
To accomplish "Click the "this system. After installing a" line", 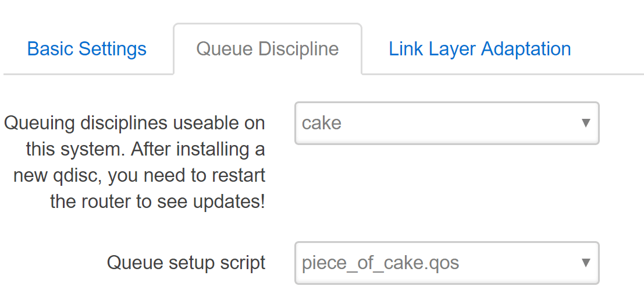I will pyautogui.click(x=145, y=150).
